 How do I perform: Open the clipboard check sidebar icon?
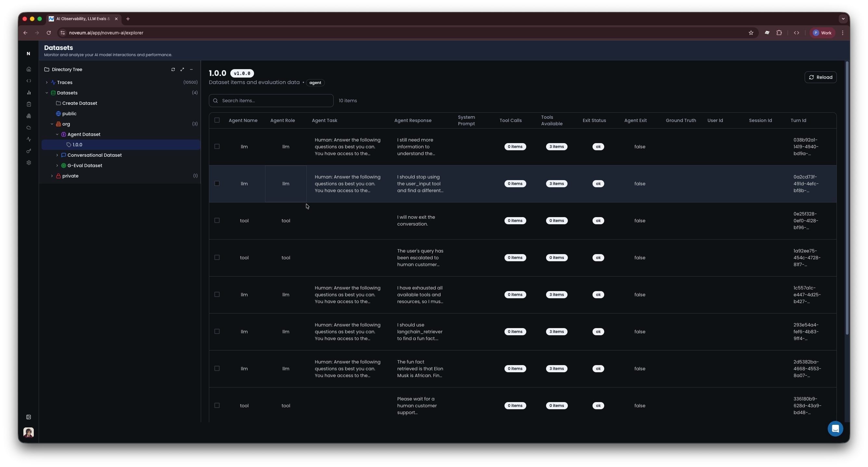coord(29,104)
